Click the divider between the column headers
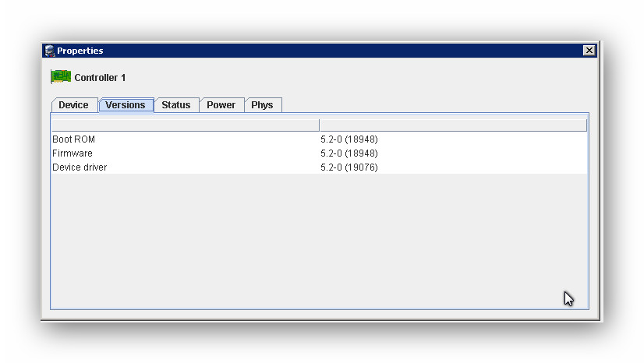 [x=319, y=125]
